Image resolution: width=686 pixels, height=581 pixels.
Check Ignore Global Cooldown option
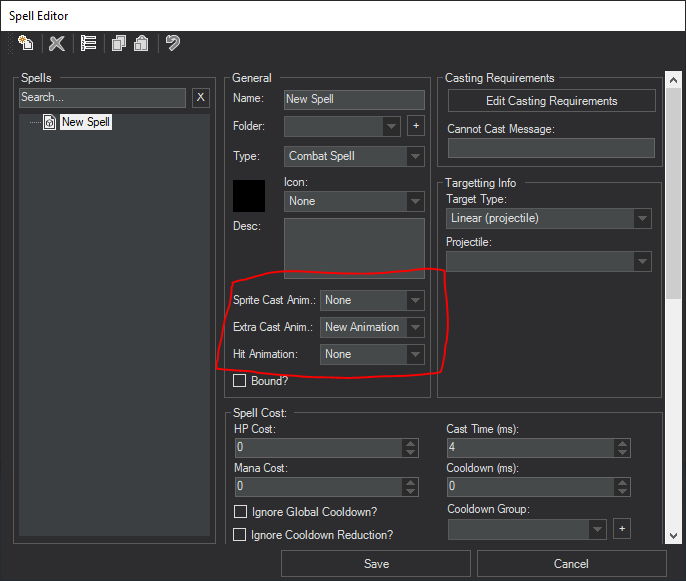240,513
